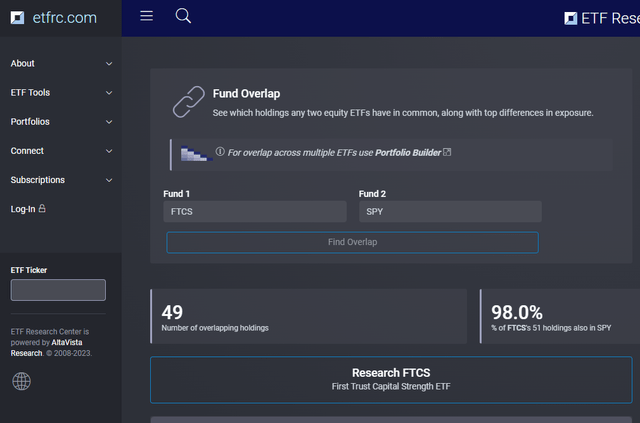Open the hamburger menu icon
This screenshot has height=423, width=640.
(x=147, y=16)
